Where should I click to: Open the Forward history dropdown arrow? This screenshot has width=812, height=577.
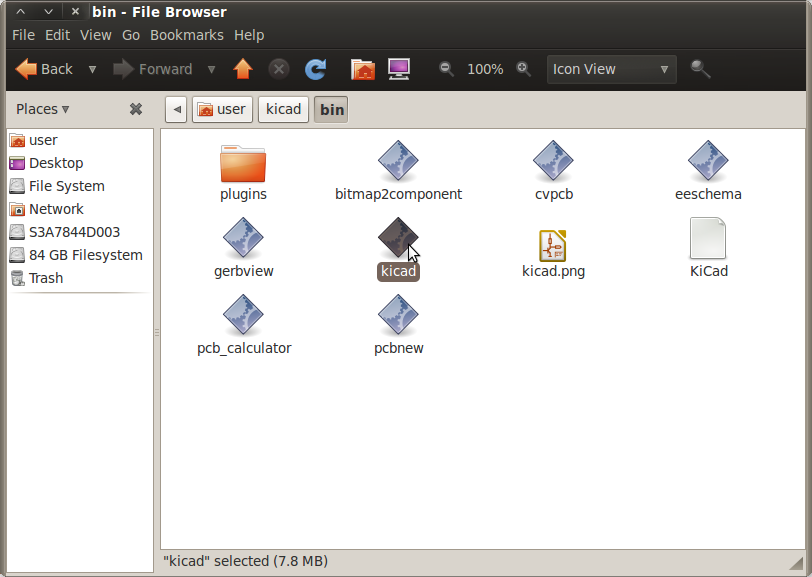point(211,69)
